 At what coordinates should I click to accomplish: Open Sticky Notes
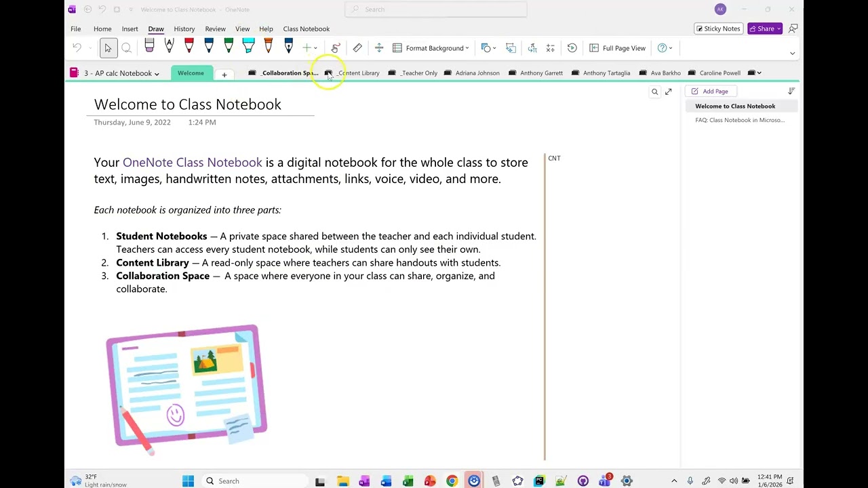(x=717, y=28)
